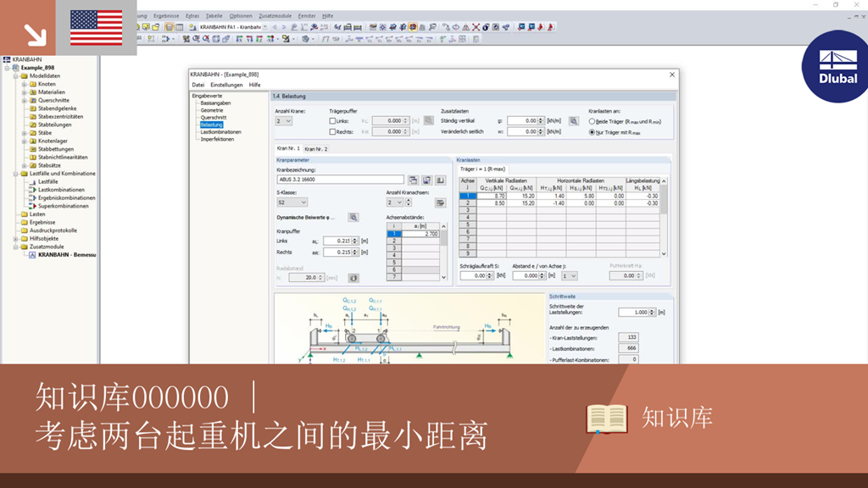Click the Zusatzlasten magnifier icon beside g field

tap(574, 120)
